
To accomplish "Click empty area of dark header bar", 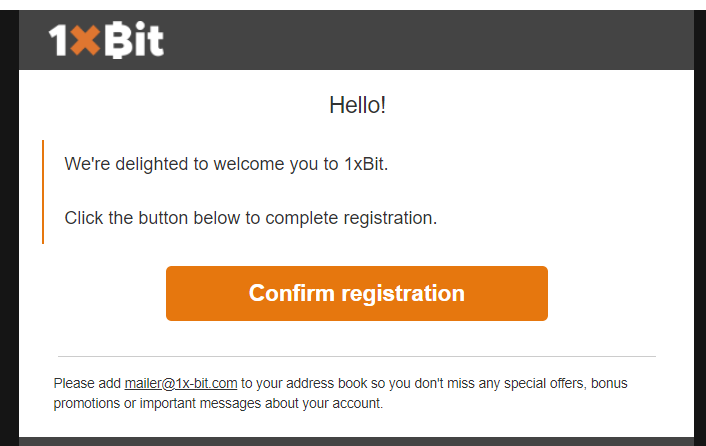I will [x=428, y=40].
